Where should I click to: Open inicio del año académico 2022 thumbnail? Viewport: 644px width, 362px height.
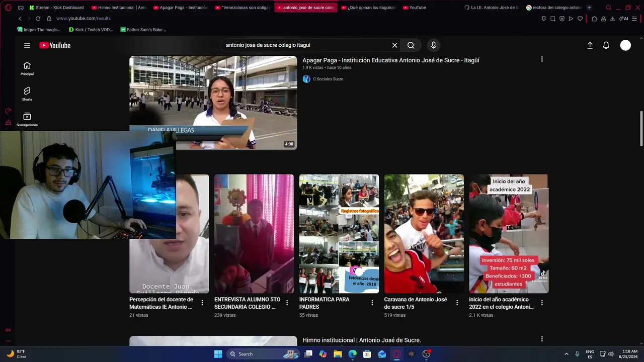pos(509,234)
